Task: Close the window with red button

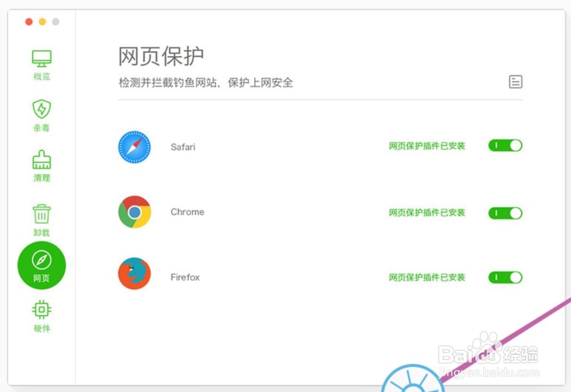Action: coord(29,22)
